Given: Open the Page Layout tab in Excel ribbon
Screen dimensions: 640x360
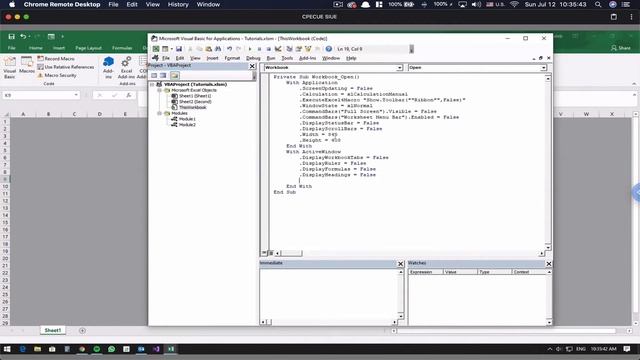Looking at the screenshot, I should click(88, 48).
